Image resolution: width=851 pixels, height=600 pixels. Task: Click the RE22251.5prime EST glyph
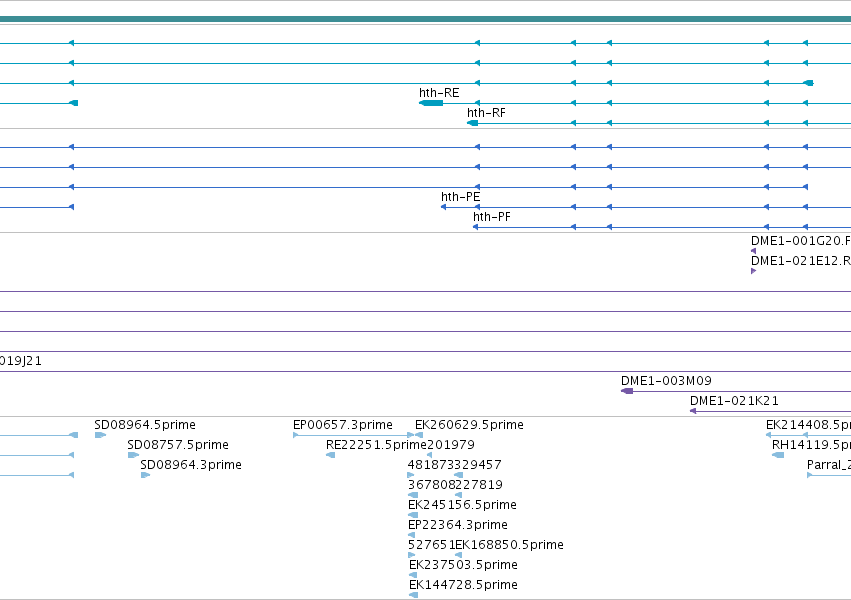pyautogui.click(x=331, y=455)
